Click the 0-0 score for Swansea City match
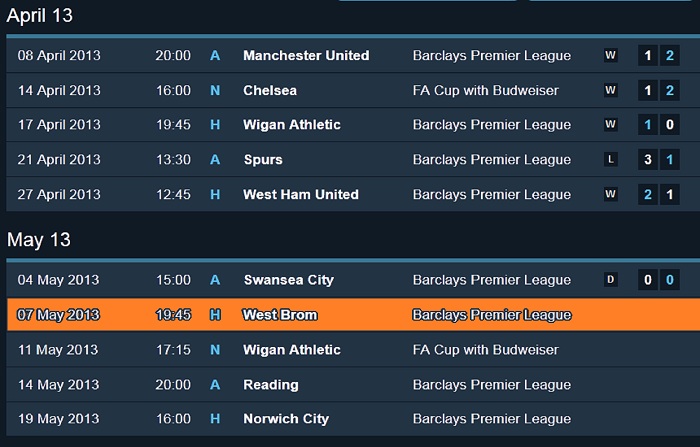 658,280
